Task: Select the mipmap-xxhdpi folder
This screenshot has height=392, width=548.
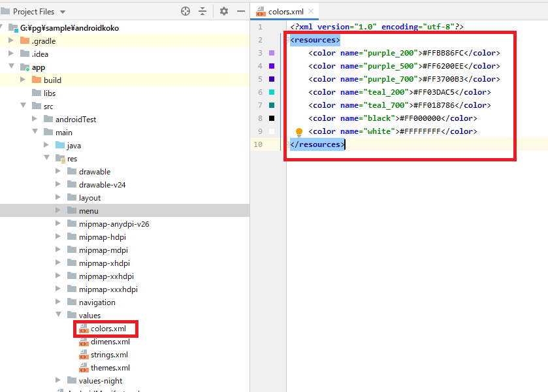Action: click(106, 276)
